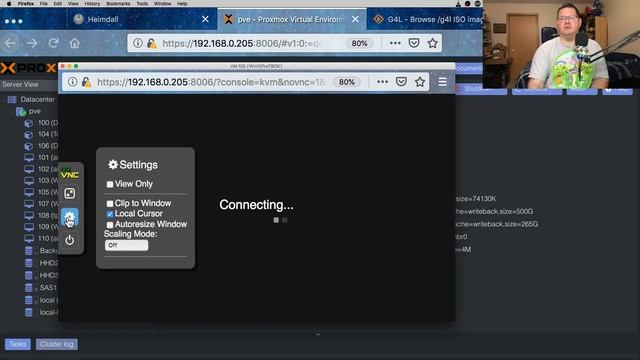640x360 pixels.
Task: Select the pve node in tree
Action: [35, 111]
